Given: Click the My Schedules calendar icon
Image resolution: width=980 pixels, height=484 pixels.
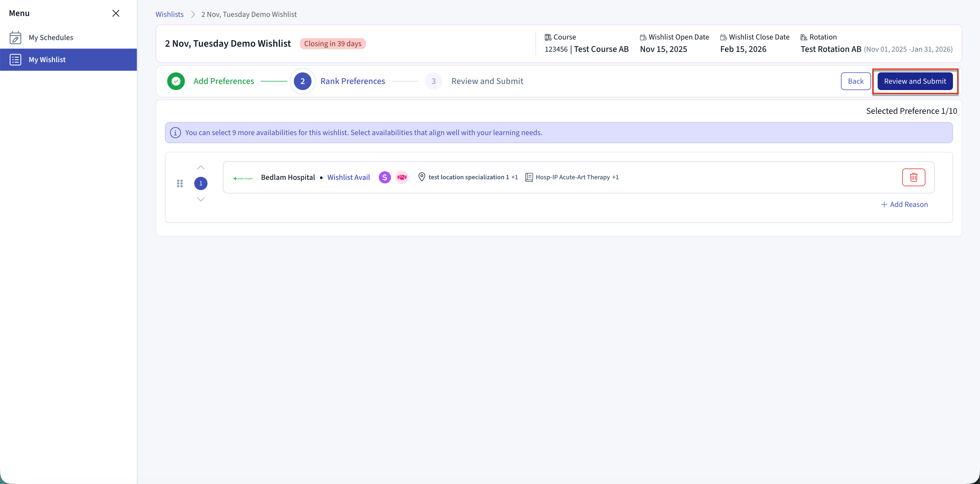Looking at the screenshot, I should [x=15, y=37].
